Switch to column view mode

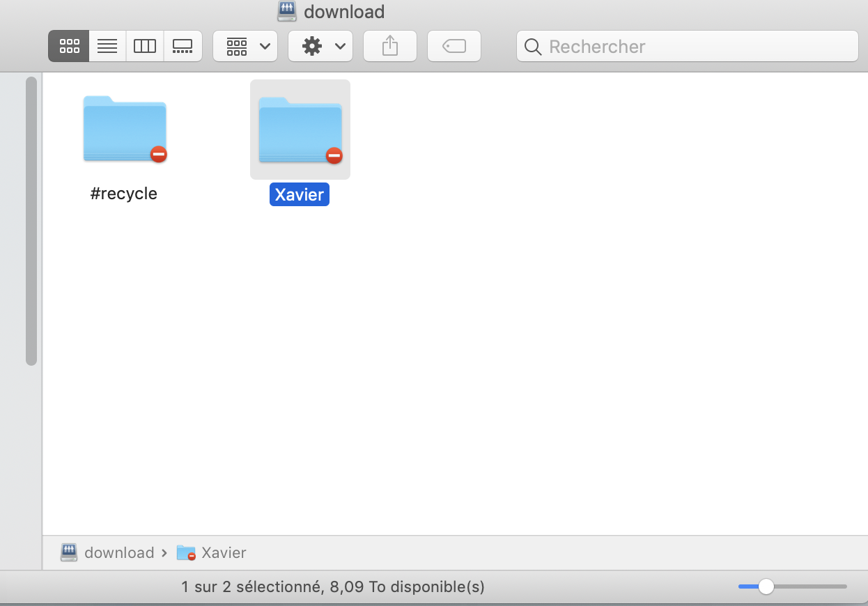point(145,46)
